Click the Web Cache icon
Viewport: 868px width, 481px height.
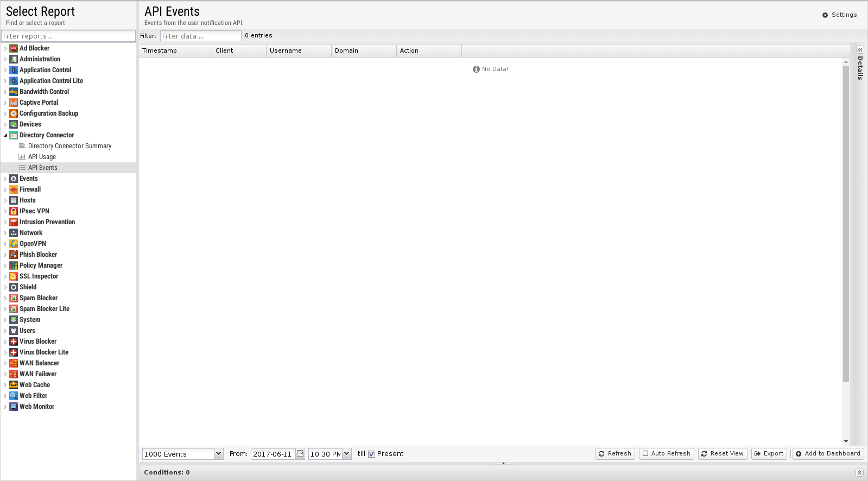[14, 385]
